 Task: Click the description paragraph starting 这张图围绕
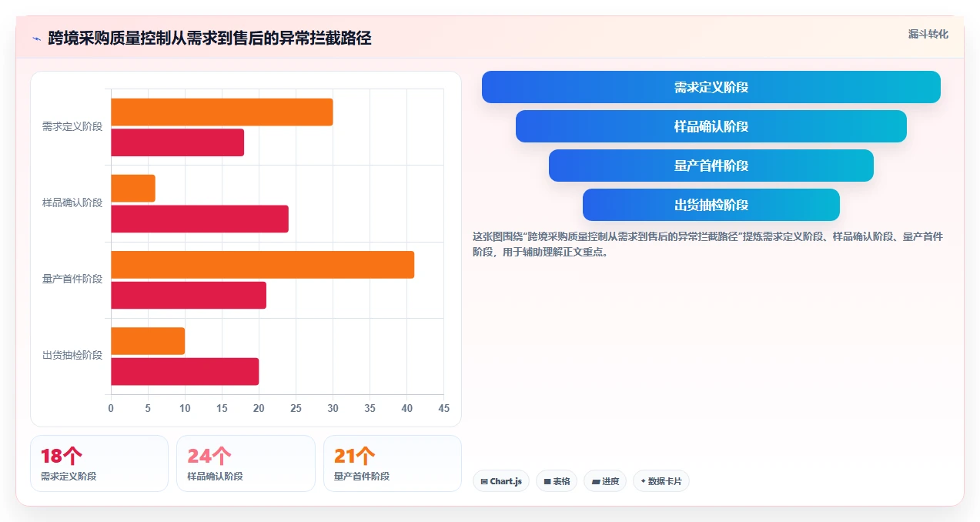707,244
